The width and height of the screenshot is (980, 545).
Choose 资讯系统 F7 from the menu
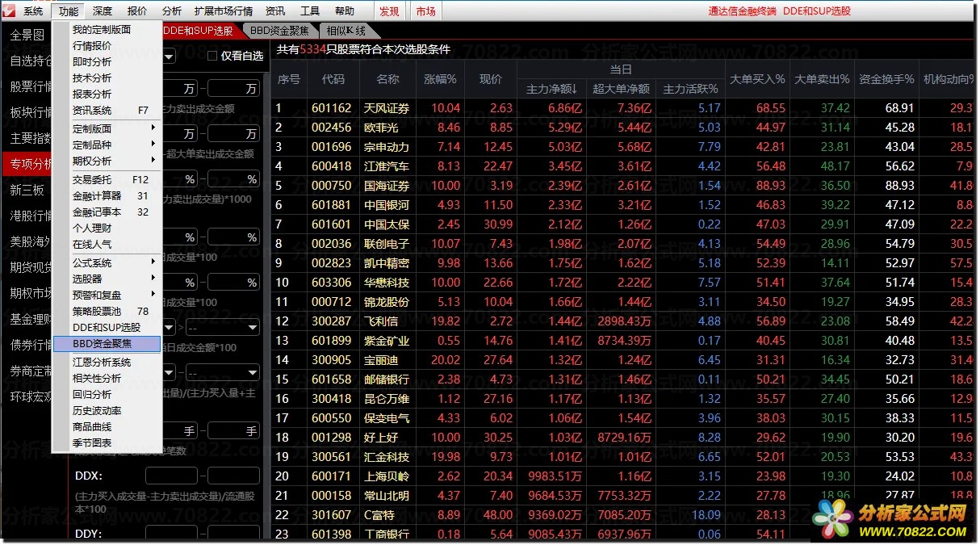point(107,111)
